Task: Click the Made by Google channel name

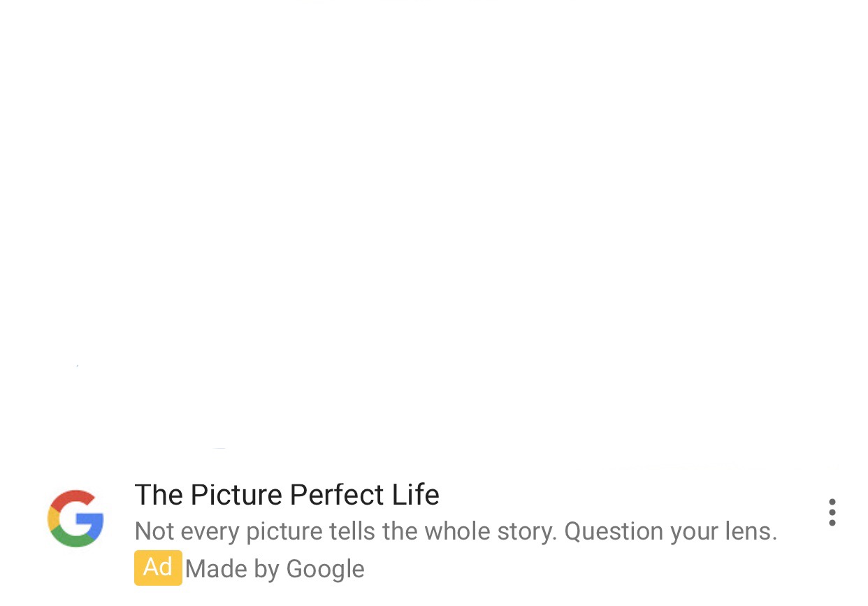Action: [x=275, y=569]
